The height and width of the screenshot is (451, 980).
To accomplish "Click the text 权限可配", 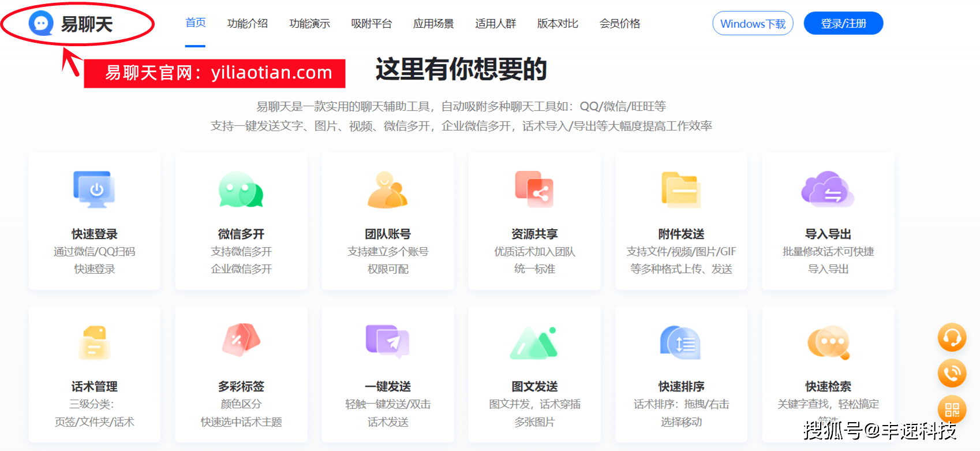I will [x=388, y=269].
